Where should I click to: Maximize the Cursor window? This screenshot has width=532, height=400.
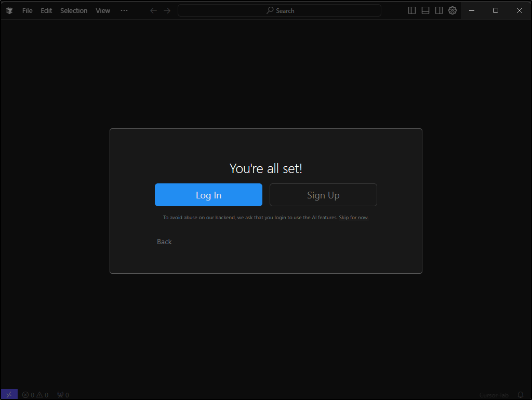coord(495,10)
